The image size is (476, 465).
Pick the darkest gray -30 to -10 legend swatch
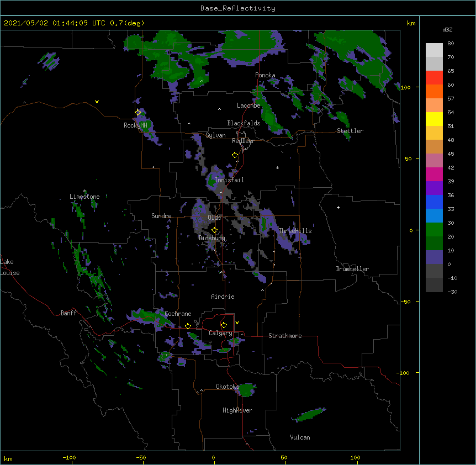(x=434, y=285)
